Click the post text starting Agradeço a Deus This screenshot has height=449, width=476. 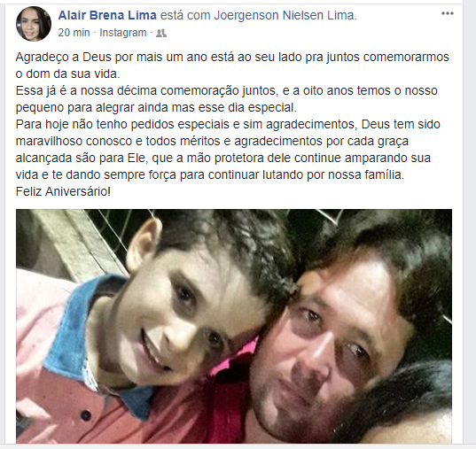tap(232, 124)
